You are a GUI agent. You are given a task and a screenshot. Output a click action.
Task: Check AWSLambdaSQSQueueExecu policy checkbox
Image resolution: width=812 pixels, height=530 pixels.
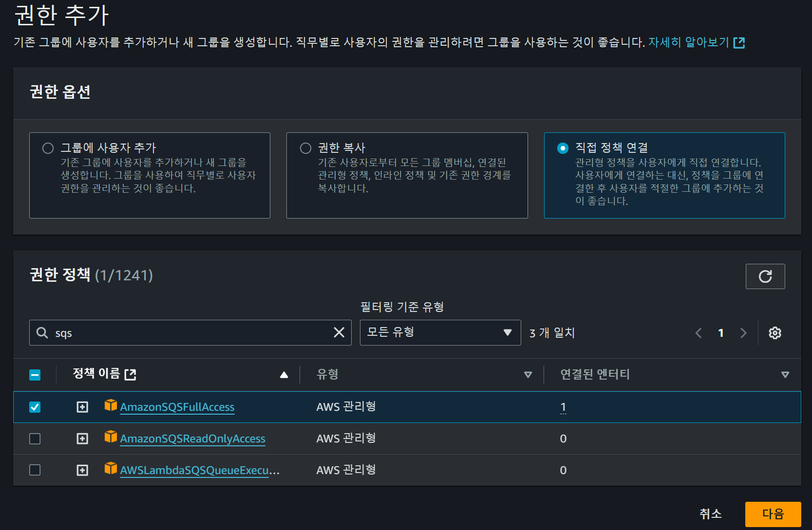(35, 470)
